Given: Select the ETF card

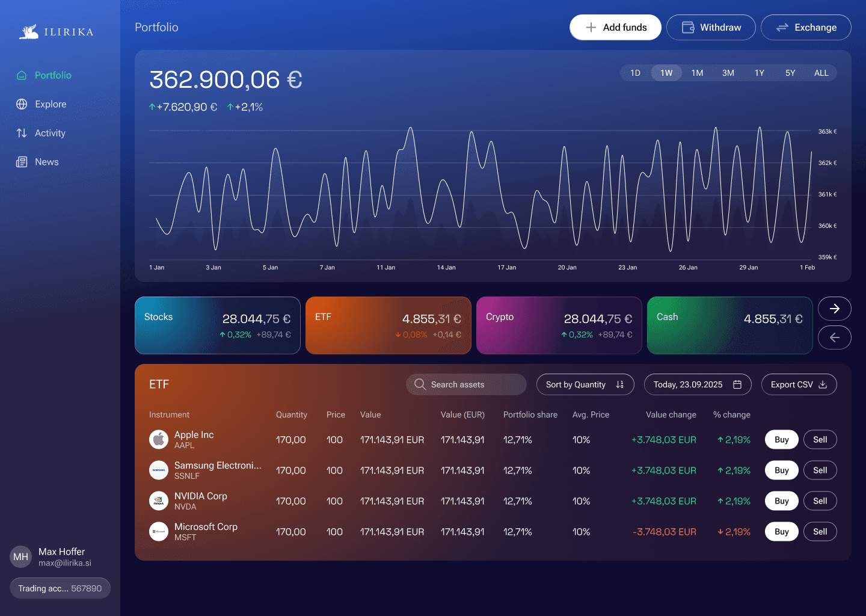Looking at the screenshot, I should (388, 325).
